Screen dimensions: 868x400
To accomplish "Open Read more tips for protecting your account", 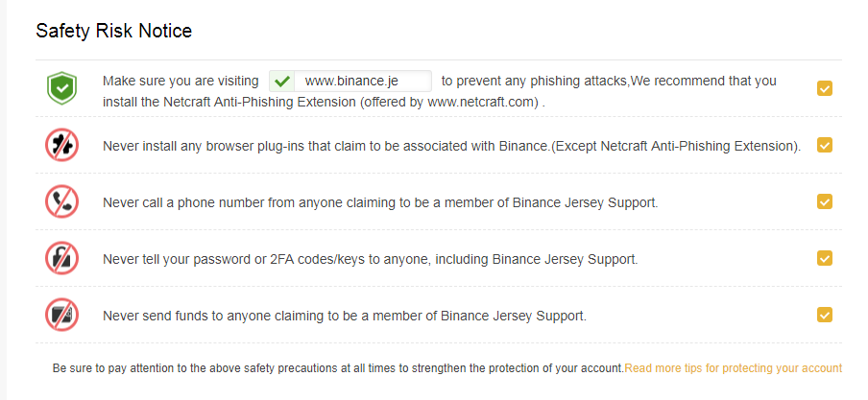I will [x=733, y=368].
